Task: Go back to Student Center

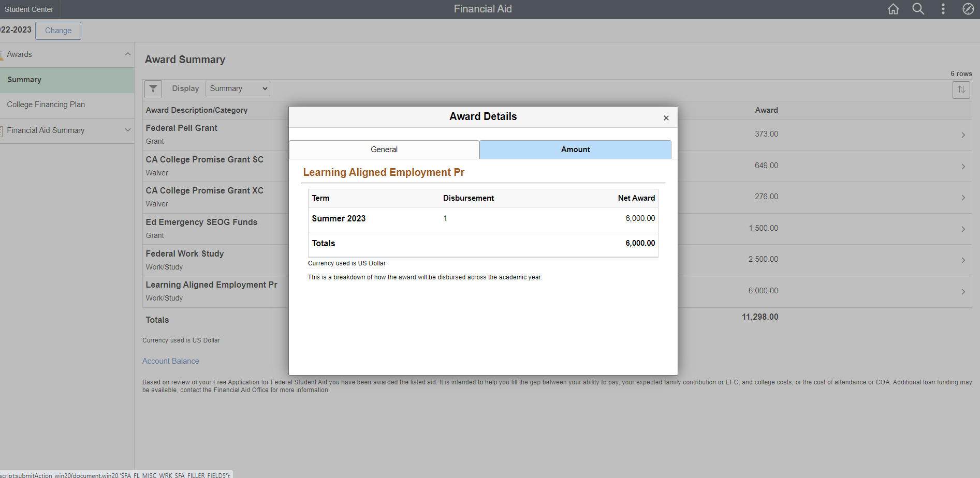Action: [29, 9]
